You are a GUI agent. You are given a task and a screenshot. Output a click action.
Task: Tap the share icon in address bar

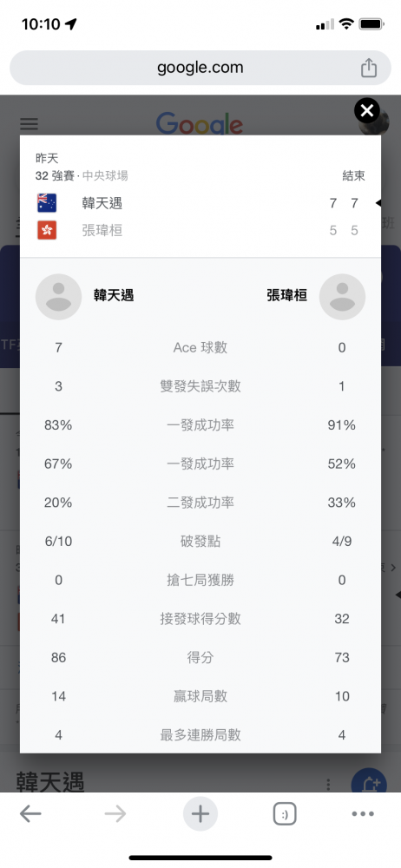369,68
